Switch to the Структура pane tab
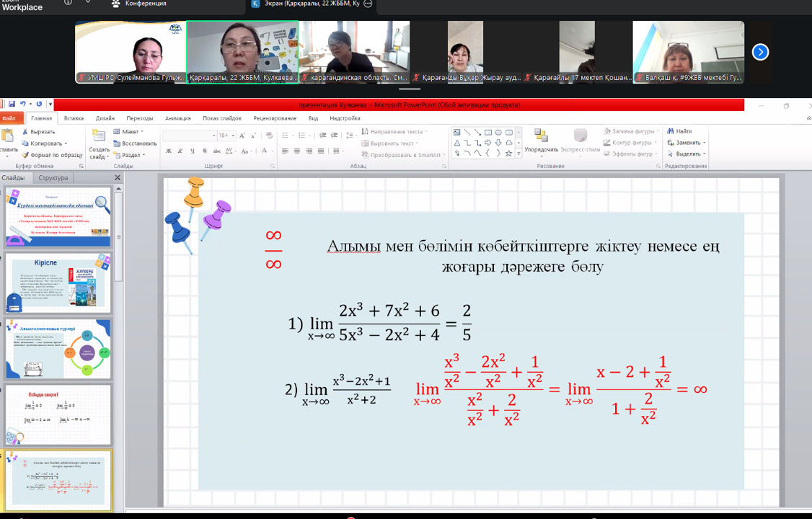This screenshot has height=519, width=812. [53, 178]
